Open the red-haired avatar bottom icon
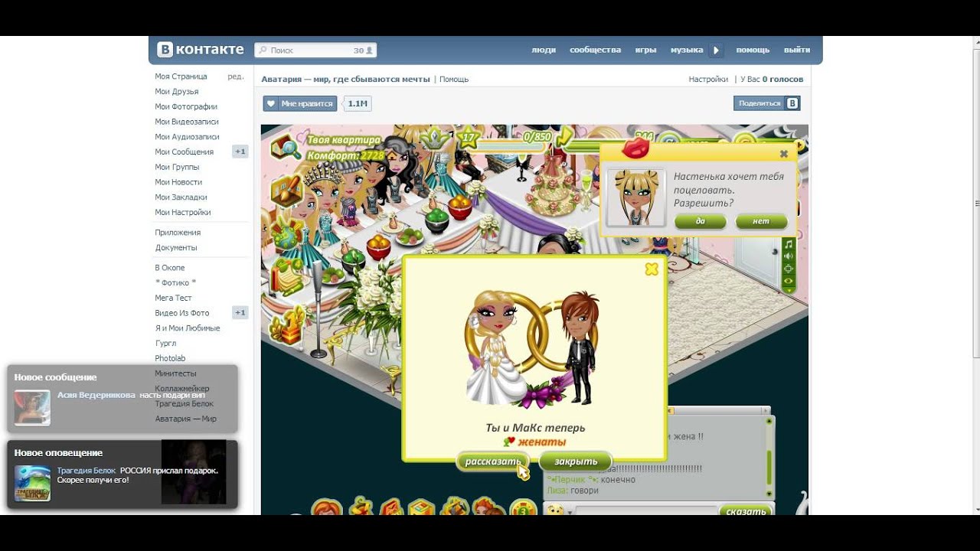This screenshot has height=551, width=980. (x=327, y=508)
